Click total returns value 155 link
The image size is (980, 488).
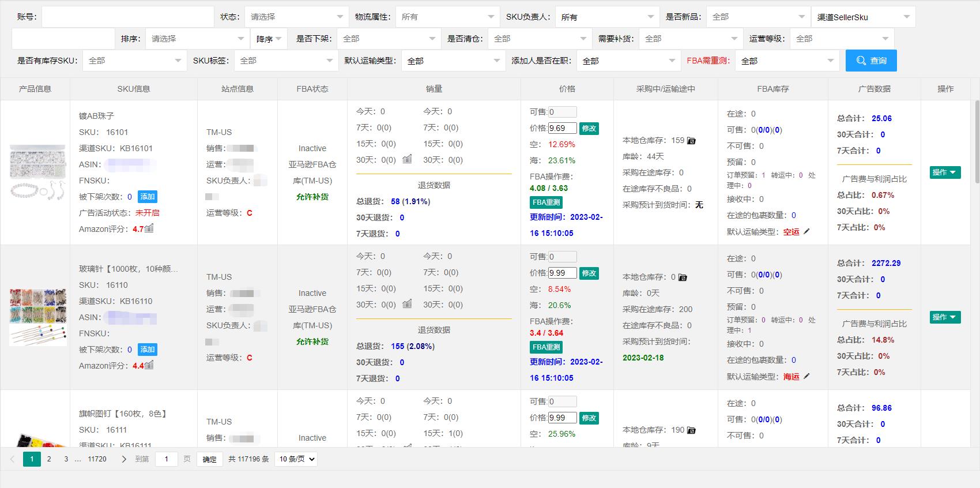pyautogui.click(x=397, y=346)
